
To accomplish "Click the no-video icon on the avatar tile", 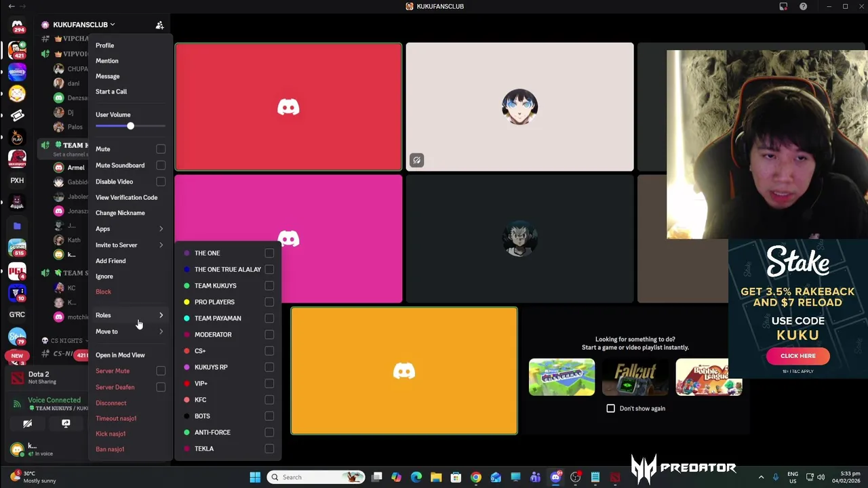I will pyautogui.click(x=416, y=161).
